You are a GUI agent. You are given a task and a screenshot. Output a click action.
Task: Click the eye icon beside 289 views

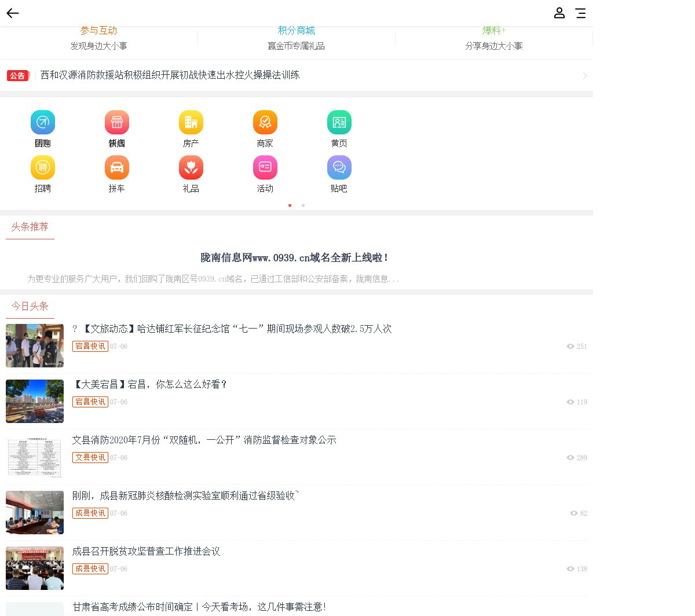570,458
